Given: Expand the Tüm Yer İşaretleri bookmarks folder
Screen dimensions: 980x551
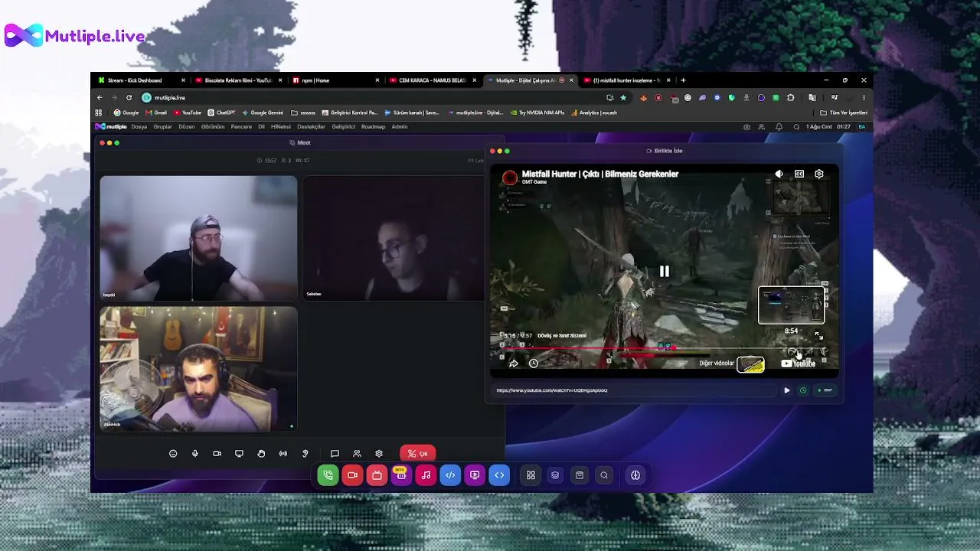Looking at the screenshot, I should tap(844, 113).
